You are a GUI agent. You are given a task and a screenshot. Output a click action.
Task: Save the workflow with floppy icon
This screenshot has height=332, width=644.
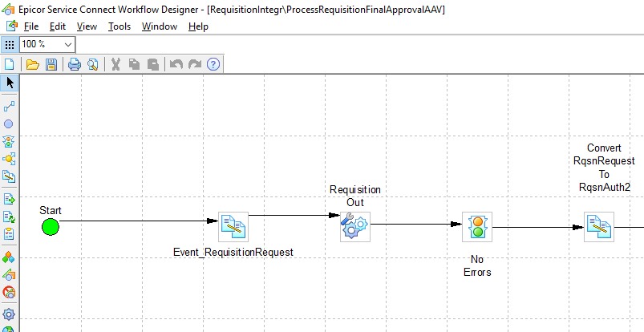point(51,64)
